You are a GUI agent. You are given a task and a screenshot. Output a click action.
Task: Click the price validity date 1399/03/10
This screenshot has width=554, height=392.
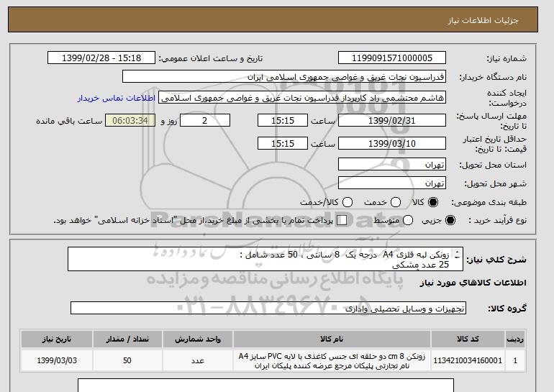[x=392, y=143]
